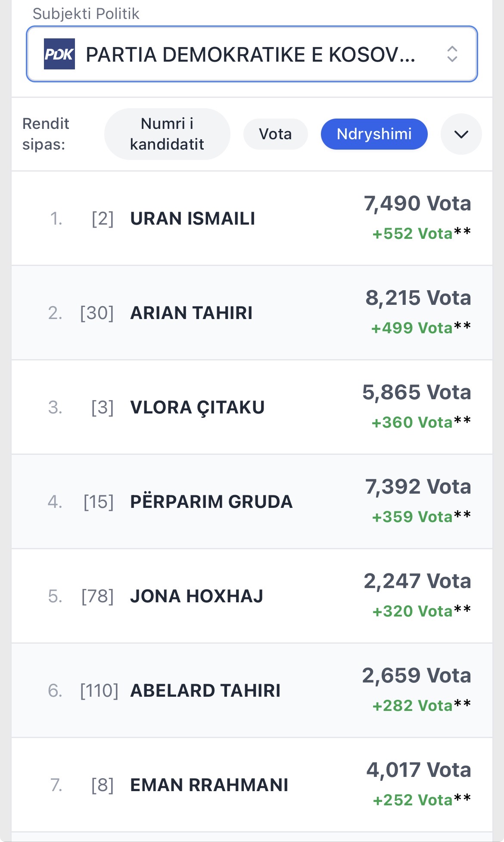Click the up-down arrows on party selector
Screen dimensions: 504x842
[452, 54]
